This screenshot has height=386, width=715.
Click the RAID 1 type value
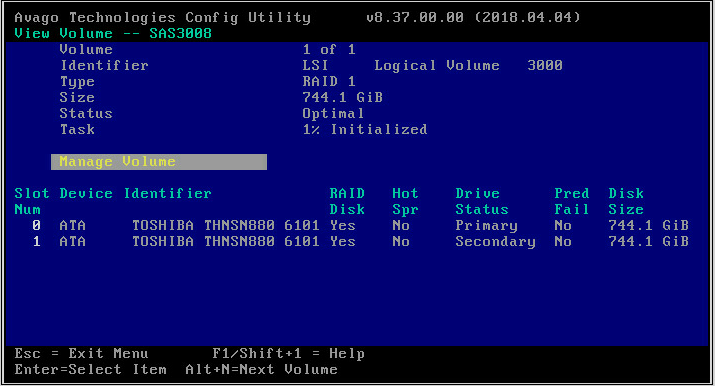329,82
